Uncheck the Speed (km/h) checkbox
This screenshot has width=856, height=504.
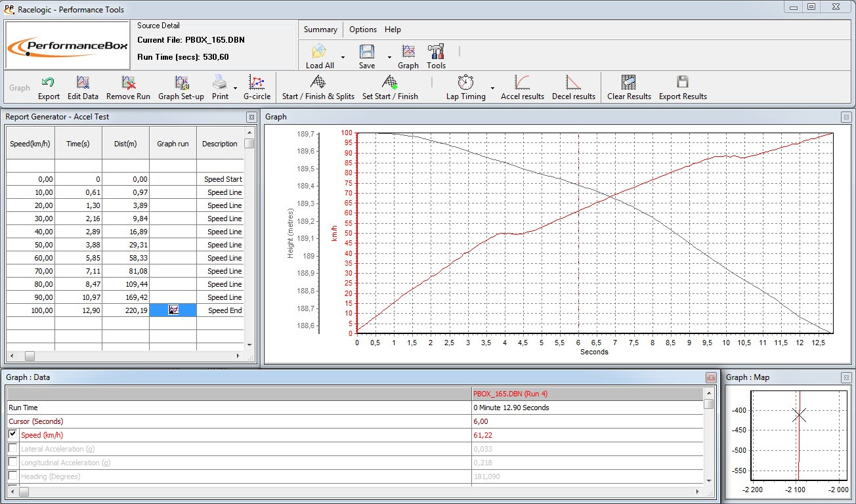coord(13,434)
